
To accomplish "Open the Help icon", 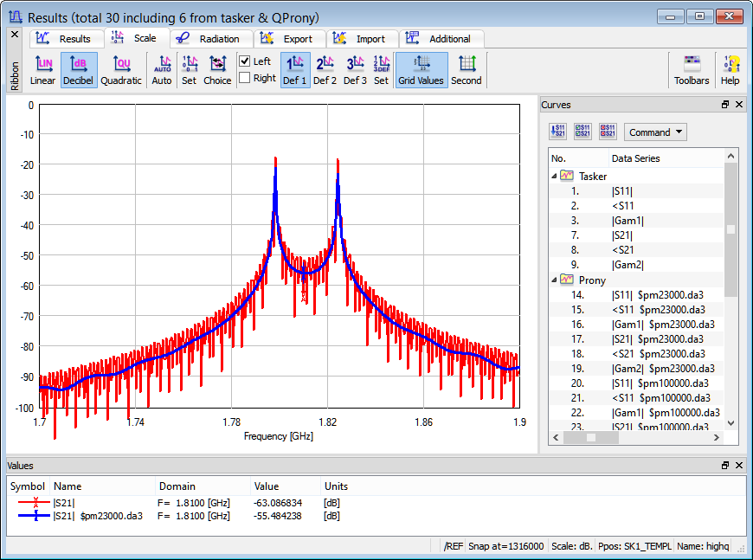I will coord(730,70).
